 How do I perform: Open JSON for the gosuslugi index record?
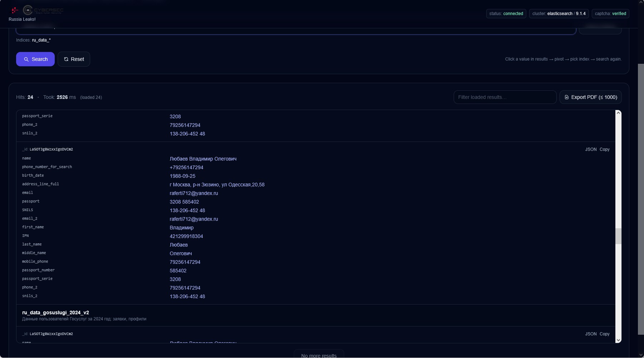[x=591, y=334]
